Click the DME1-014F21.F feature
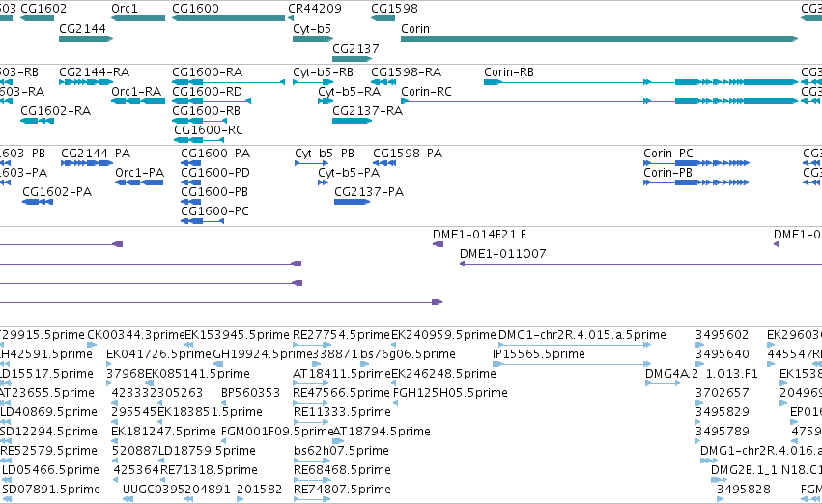Viewport: 822px width, 504px height. click(438, 244)
